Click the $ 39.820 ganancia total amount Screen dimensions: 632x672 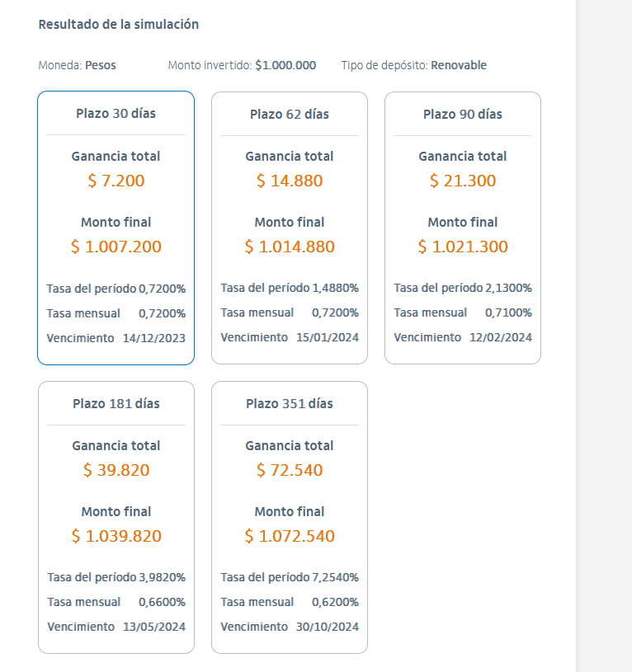click(x=116, y=470)
